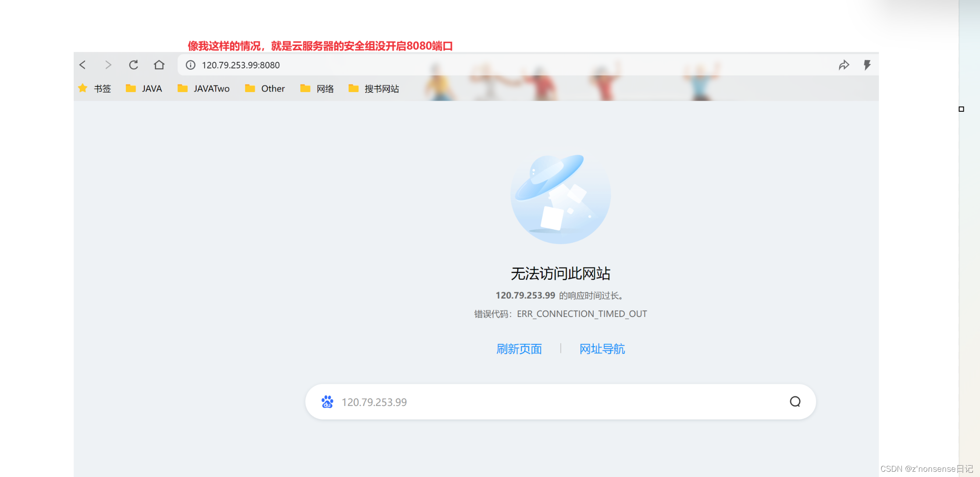980x477 pixels.
Task: Click the 网址导航 link
Action: point(602,349)
